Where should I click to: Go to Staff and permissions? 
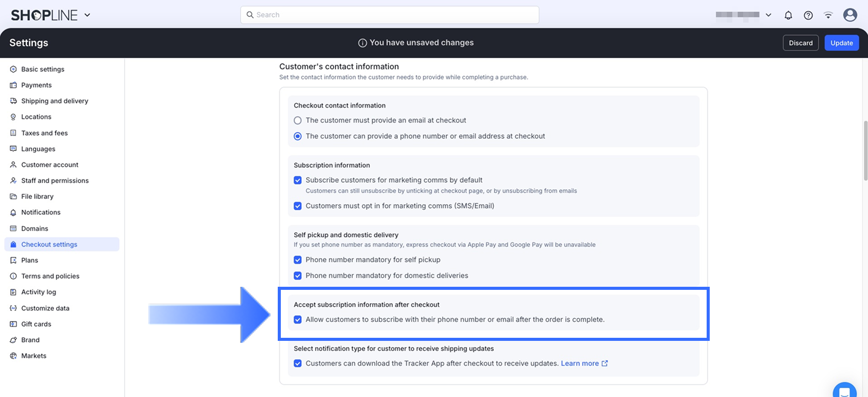pyautogui.click(x=55, y=181)
